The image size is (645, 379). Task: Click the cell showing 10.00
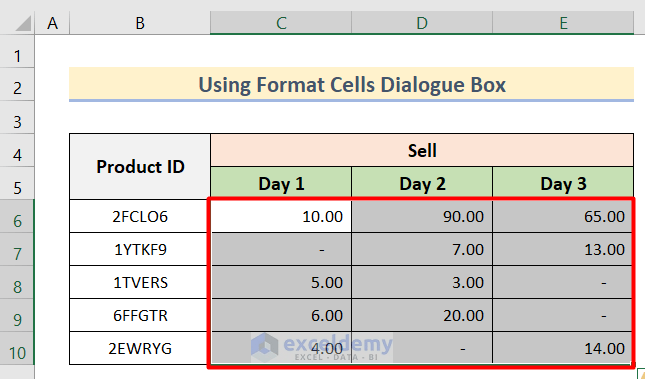coord(281,216)
